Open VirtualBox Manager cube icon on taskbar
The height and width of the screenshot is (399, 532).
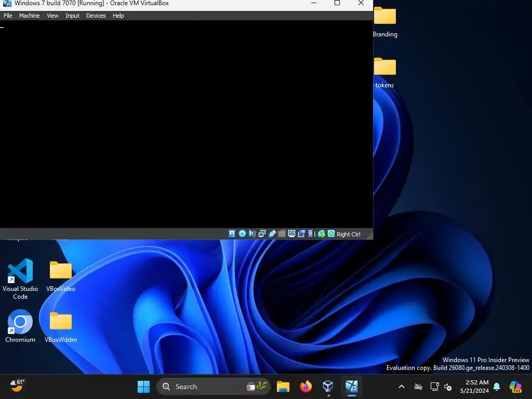point(328,387)
